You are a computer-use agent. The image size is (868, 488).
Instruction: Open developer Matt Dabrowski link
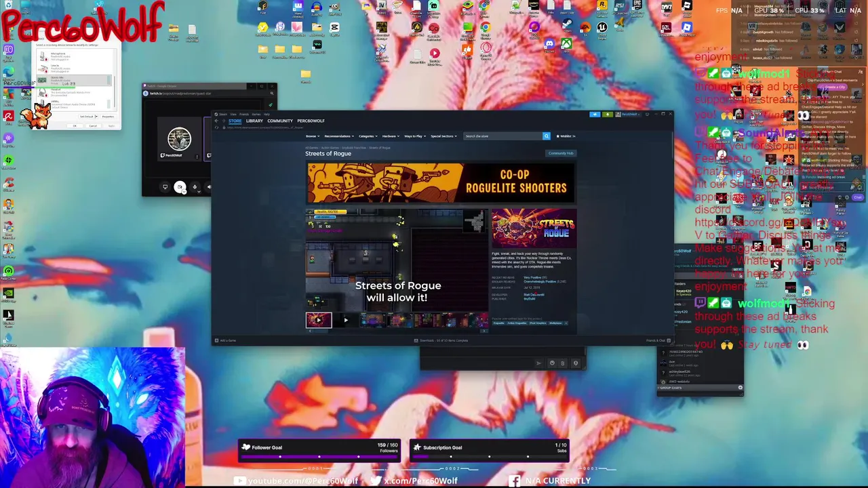[534, 295]
